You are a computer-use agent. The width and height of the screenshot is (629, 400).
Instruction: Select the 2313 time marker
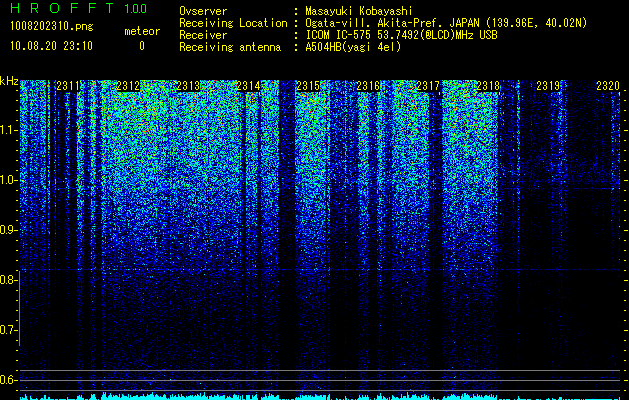tap(188, 86)
